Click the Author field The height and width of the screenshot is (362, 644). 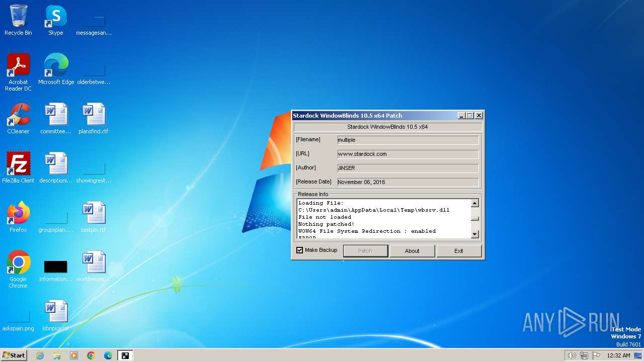408,168
